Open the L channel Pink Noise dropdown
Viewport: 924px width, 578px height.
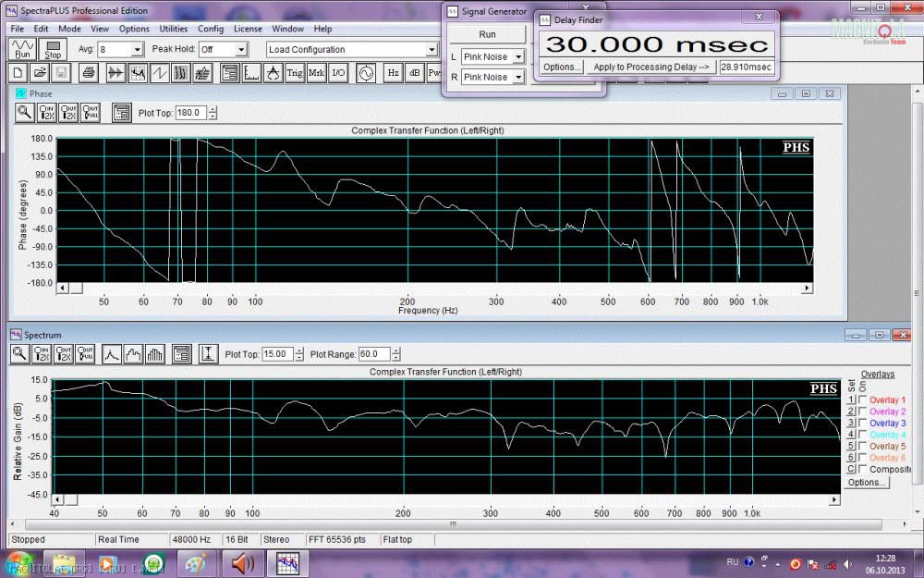coord(518,56)
